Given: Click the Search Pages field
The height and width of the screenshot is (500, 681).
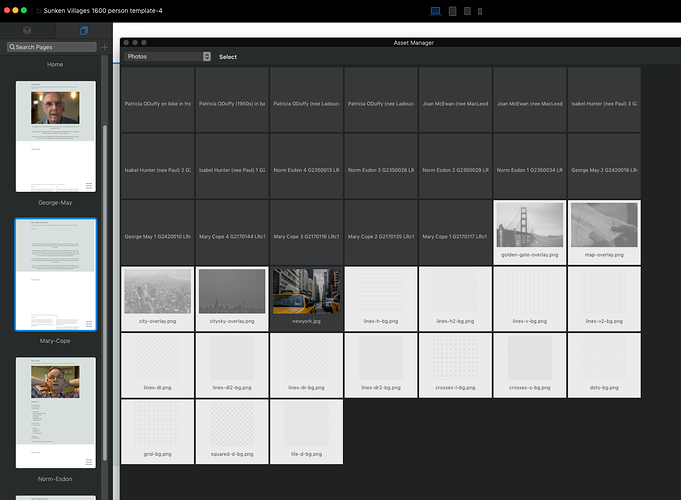Looking at the screenshot, I should [x=52, y=47].
